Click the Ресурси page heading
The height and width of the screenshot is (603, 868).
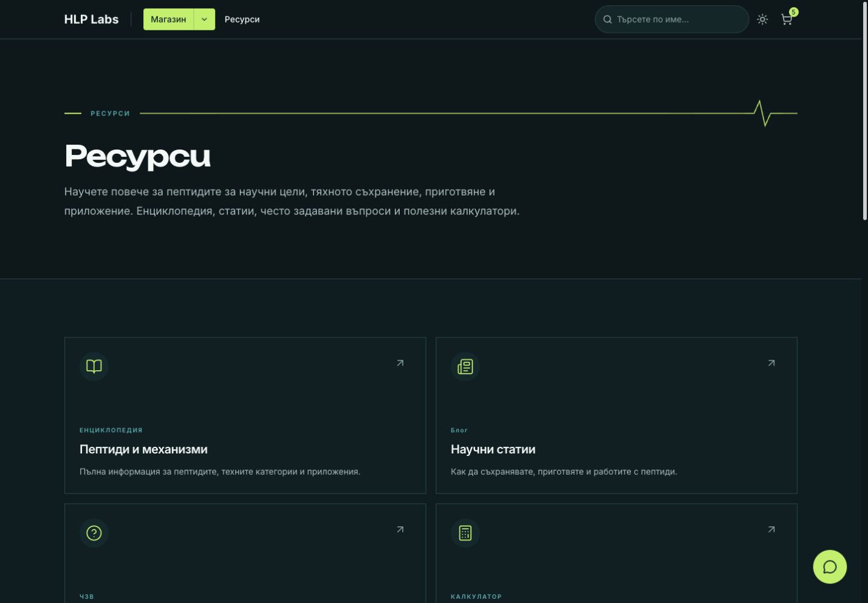pyautogui.click(x=137, y=156)
